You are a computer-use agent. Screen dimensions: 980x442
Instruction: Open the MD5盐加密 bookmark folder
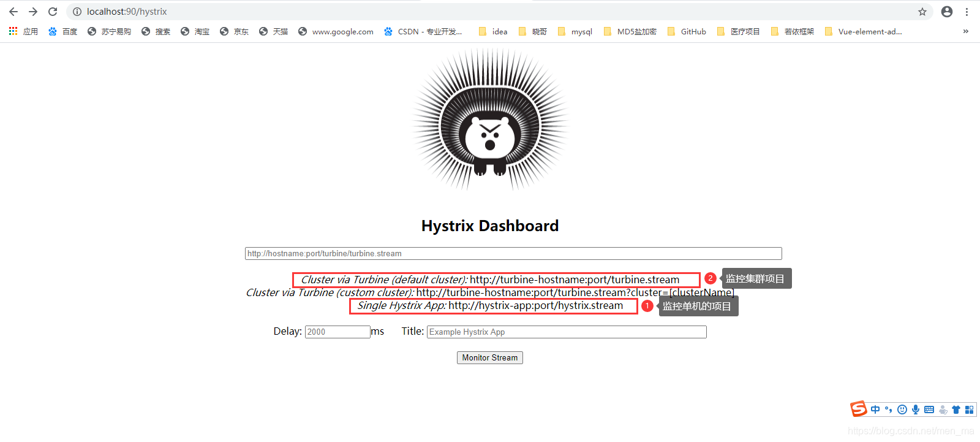tap(630, 31)
